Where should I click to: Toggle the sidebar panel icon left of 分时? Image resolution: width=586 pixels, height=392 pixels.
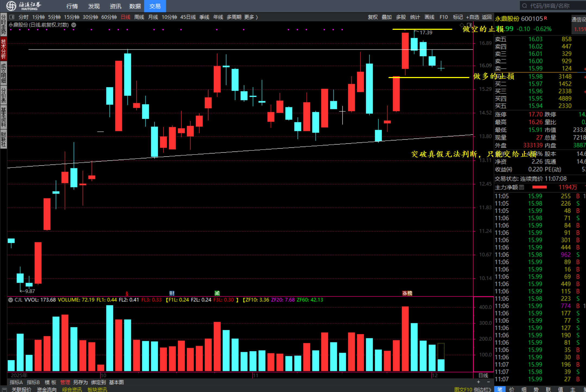(12, 17)
